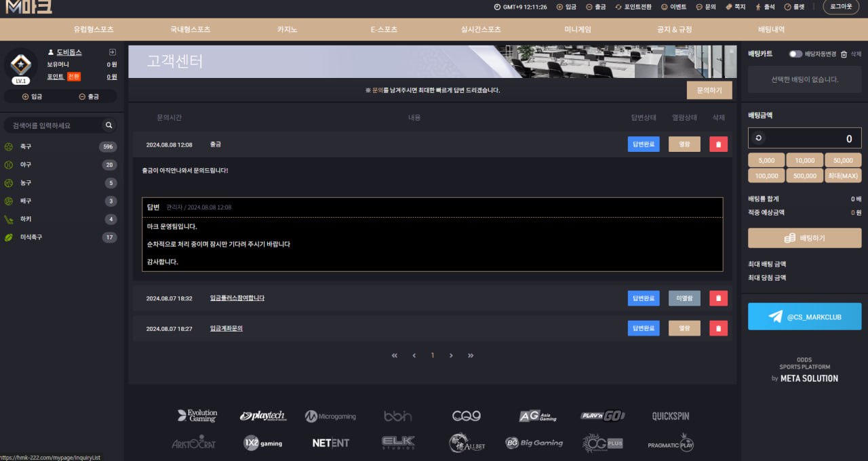This screenshot has width=868, height=461.
Task: Open the 실시간스포츠 menu tab
Action: 481,30
